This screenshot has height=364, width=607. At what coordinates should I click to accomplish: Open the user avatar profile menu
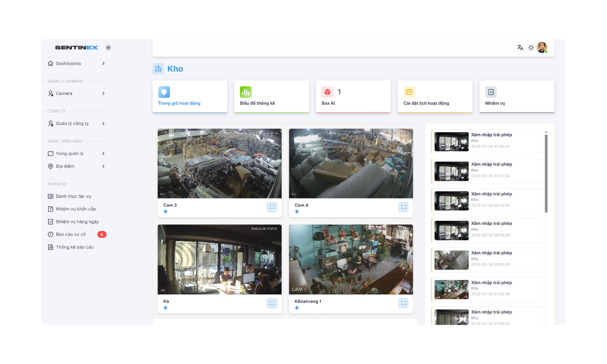click(x=542, y=47)
